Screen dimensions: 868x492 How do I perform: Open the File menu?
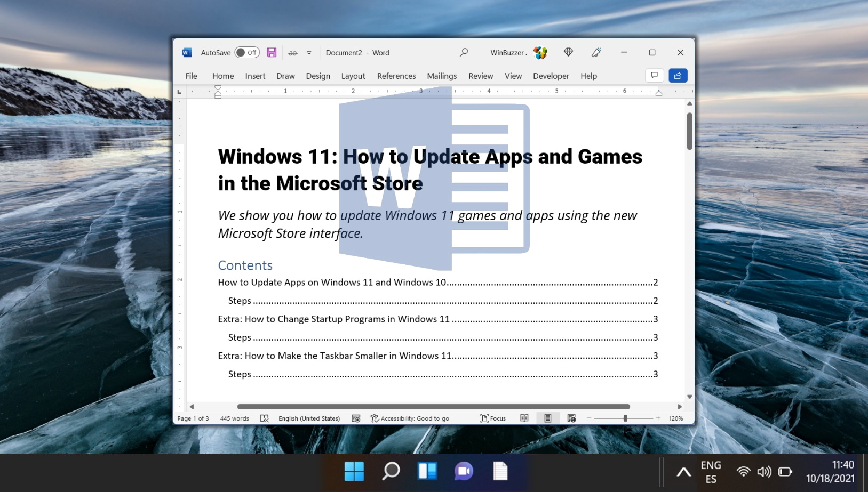pos(191,76)
